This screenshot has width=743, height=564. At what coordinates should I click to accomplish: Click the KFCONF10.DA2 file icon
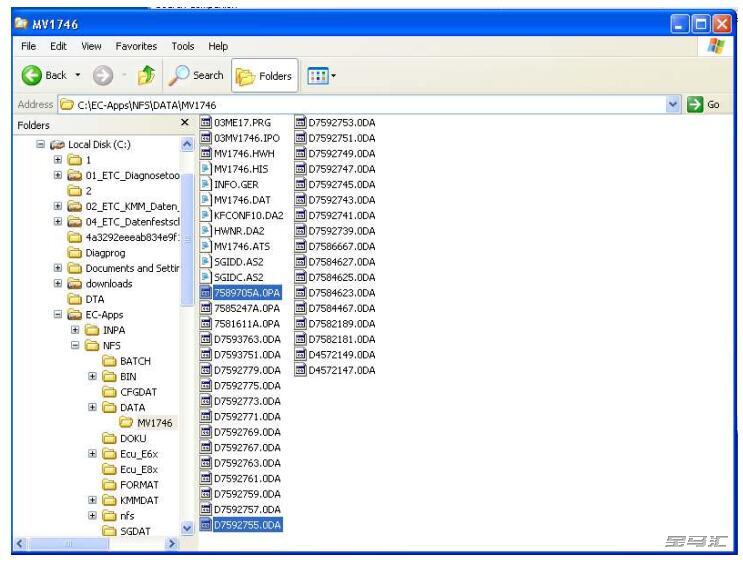tap(205, 215)
